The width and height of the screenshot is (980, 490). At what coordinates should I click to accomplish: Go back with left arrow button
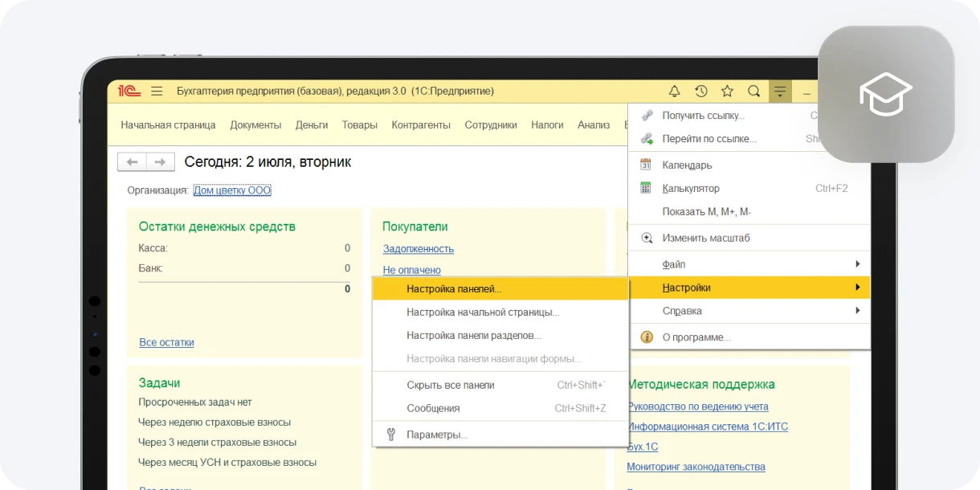(x=132, y=162)
